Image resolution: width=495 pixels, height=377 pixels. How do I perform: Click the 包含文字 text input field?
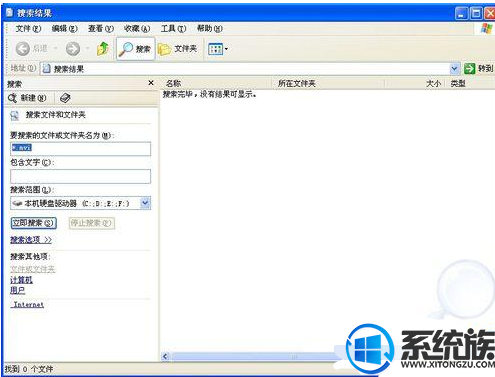click(80, 176)
